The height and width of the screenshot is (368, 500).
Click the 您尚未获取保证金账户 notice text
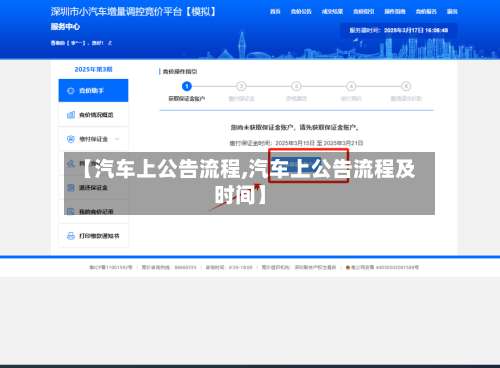pos(295,127)
